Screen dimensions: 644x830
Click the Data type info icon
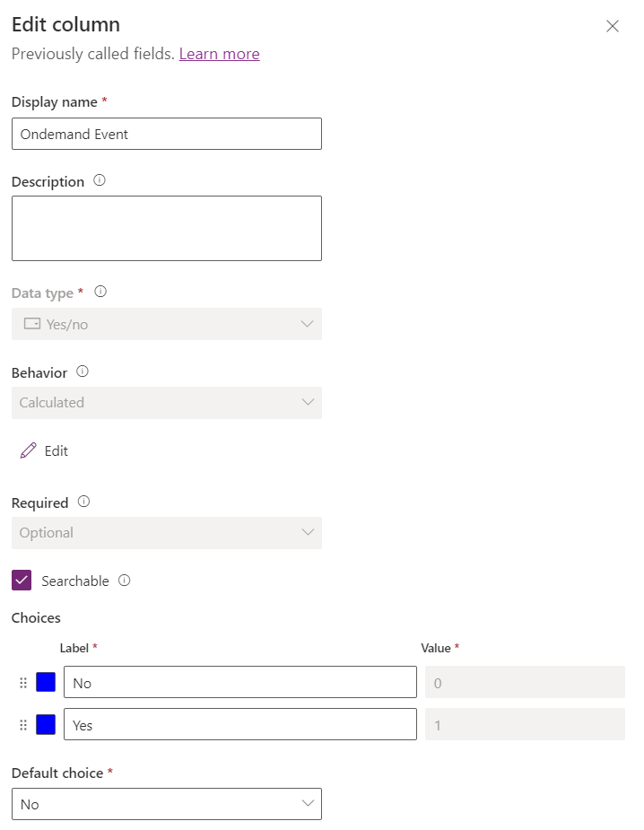click(x=100, y=291)
